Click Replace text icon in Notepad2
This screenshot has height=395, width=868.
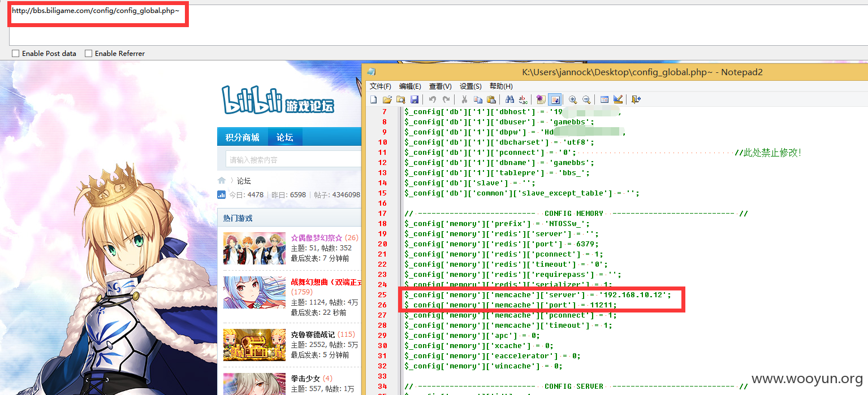click(x=523, y=99)
